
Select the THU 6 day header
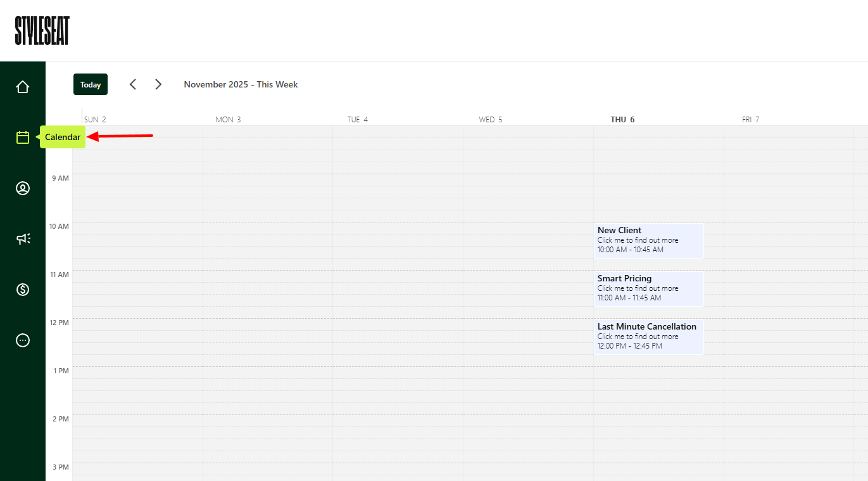[x=622, y=119]
